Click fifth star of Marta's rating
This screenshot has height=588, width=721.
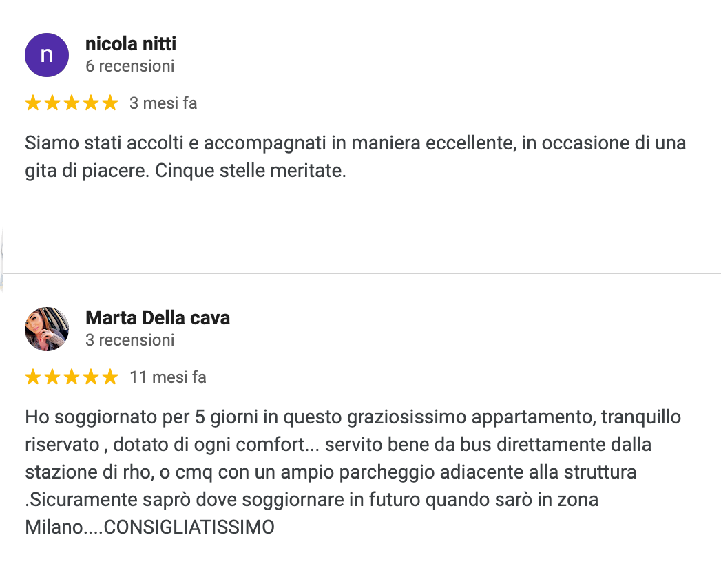[110, 377]
